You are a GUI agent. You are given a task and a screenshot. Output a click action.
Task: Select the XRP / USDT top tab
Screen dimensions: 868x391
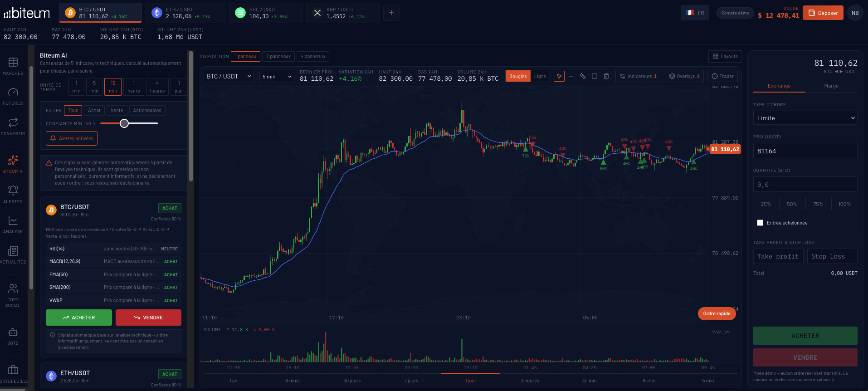343,13
